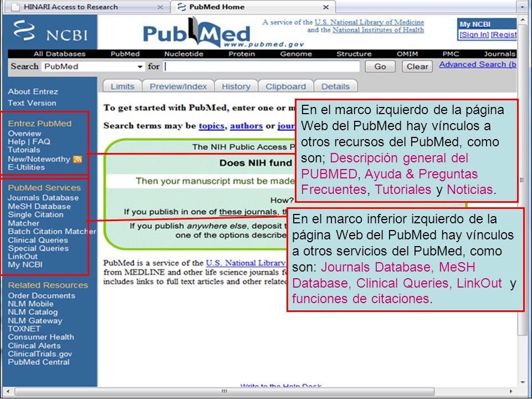Open Journals Database under PubMed Services
This screenshot has height=399, width=532.
(x=43, y=198)
